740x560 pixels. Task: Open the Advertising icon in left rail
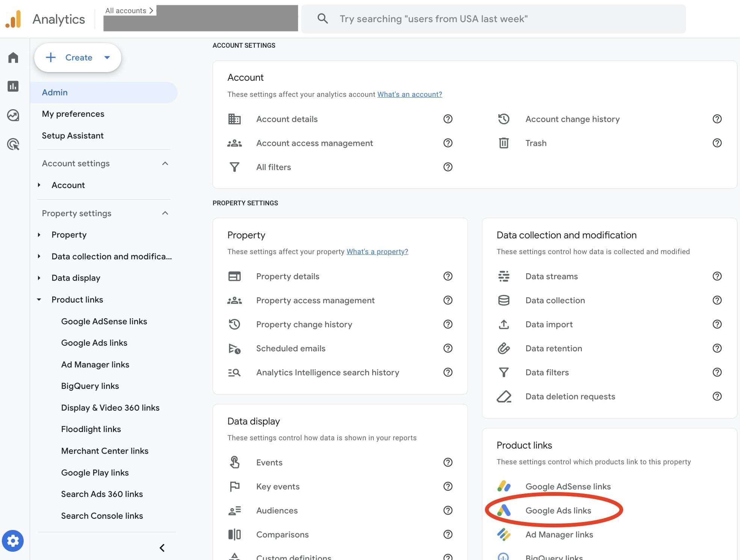click(13, 144)
